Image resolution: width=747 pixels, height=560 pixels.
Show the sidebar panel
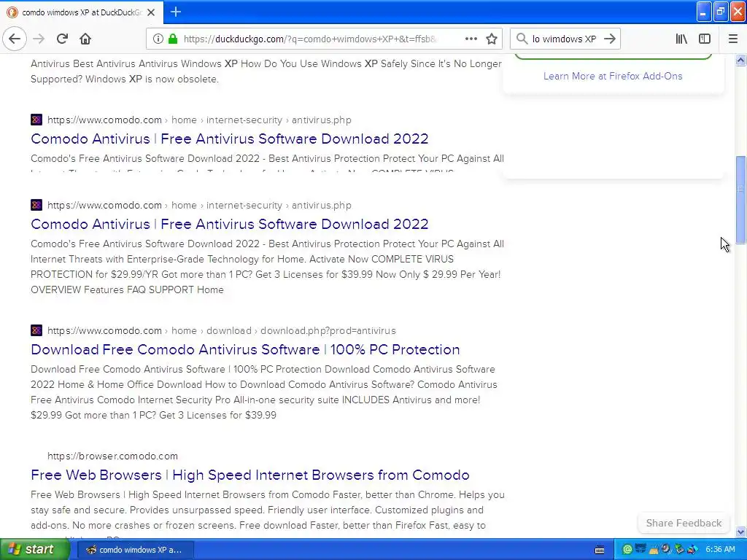point(705,39)
